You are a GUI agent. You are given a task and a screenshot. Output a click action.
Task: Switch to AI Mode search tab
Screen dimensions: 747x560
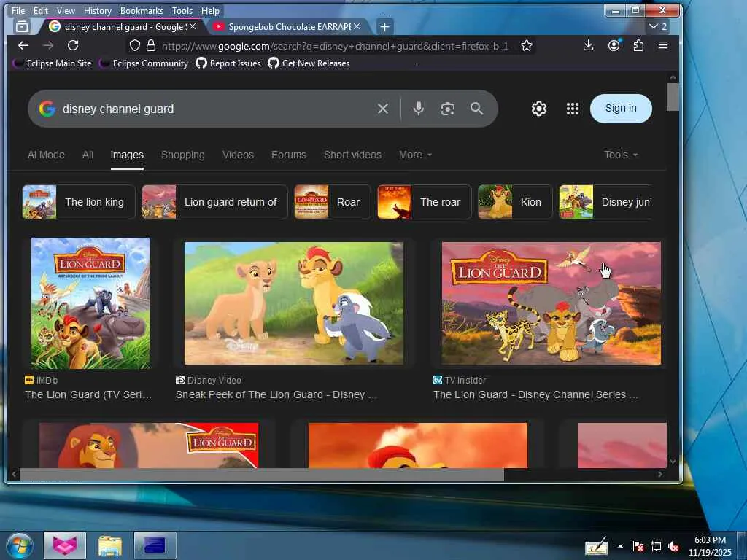point(46,155)
